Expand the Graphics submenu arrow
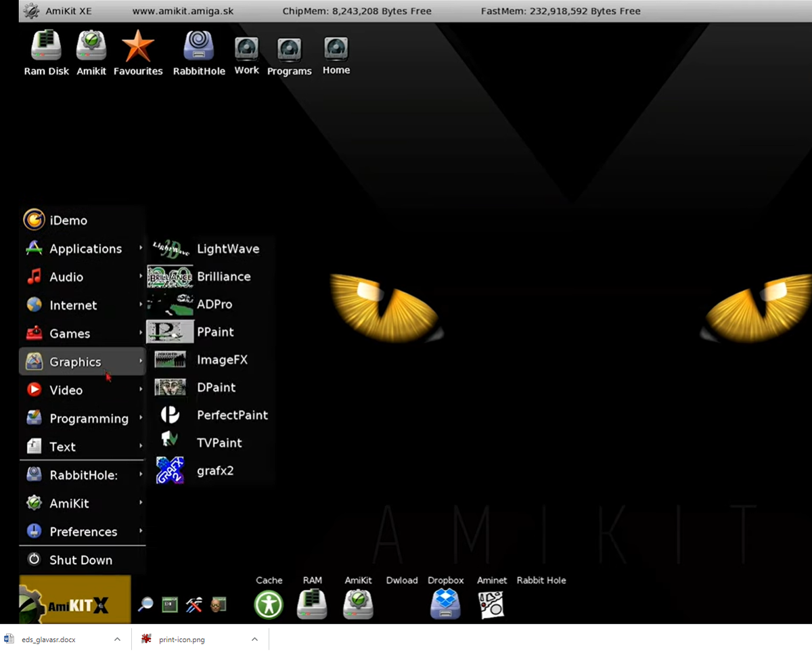Screen dimensions: 812x653 point(141,361)
